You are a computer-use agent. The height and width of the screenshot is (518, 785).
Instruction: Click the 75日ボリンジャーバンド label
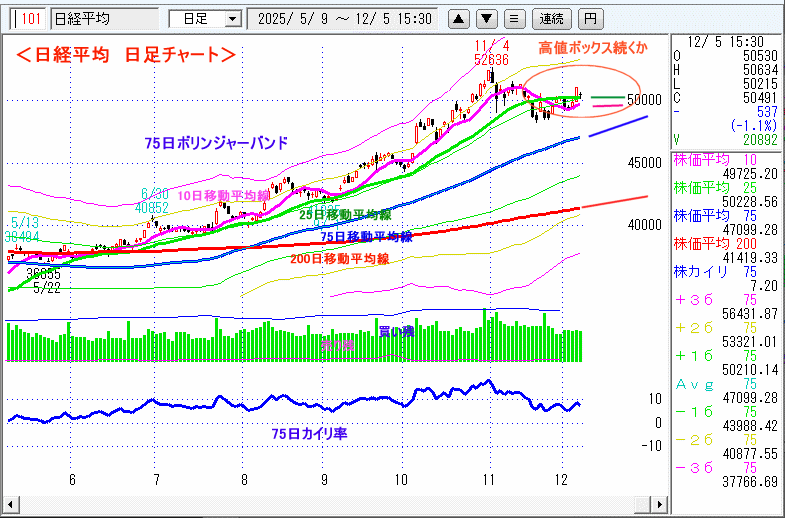click(216, 143)
